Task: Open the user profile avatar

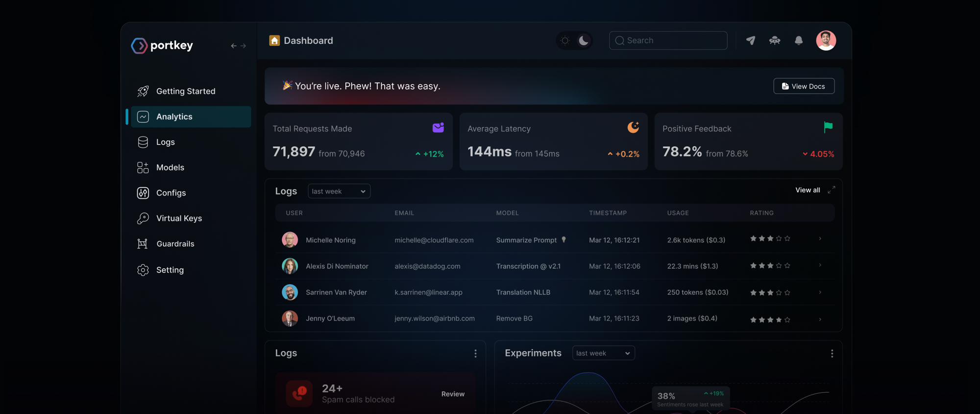Action: tap(826, 40)
